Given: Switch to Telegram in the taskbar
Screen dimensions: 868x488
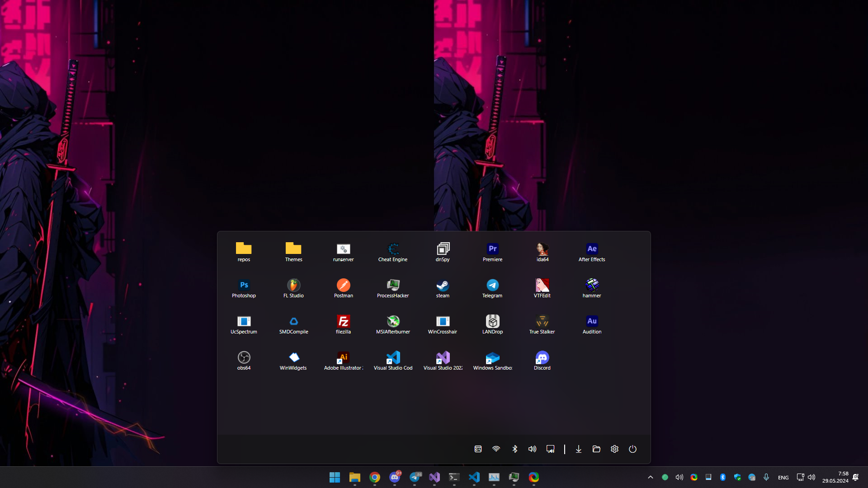Looking at the screenshot, I should coord(415,477).
